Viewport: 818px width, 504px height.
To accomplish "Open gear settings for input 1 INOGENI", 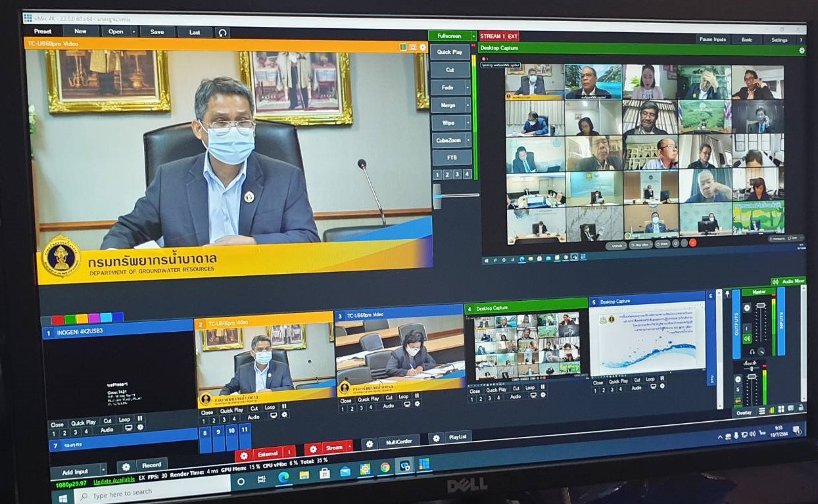I will click(140, 427).
